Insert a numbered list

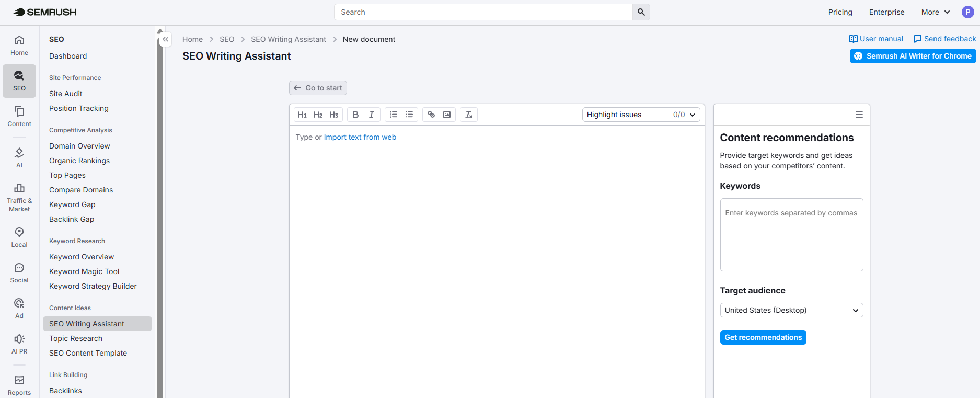coord(394,115)
